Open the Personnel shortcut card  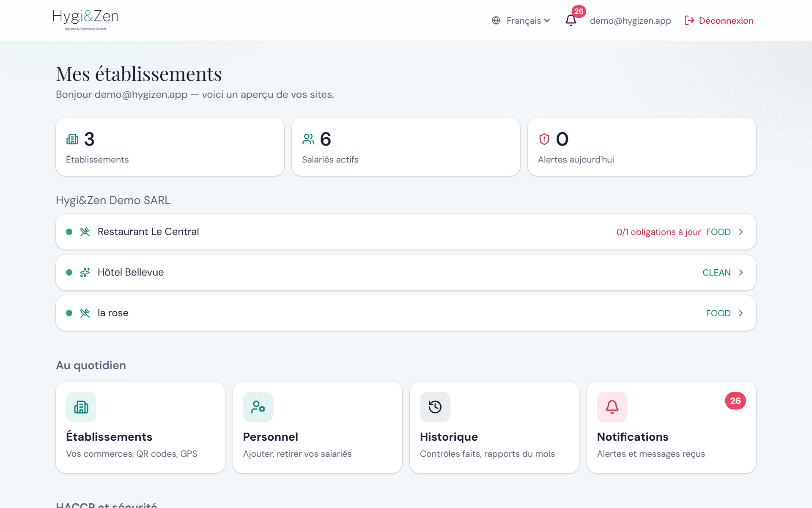(x=317, y=427)
